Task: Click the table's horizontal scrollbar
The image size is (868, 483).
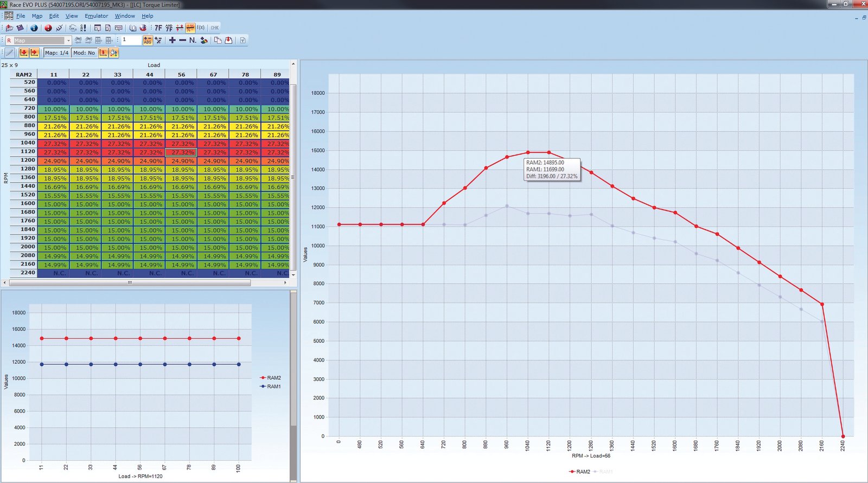Action: pos(130,282)
